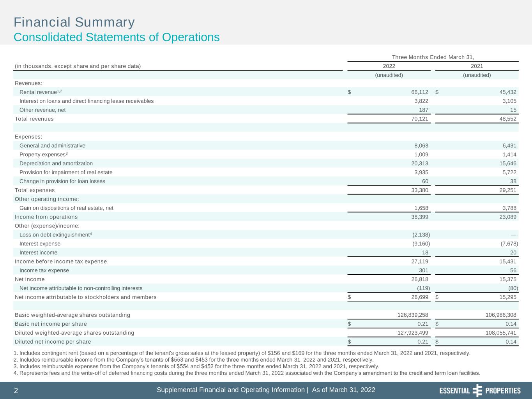This screenshot has width=532, height=399.
Task: Select 'Consolidated Statements of Operations' subtitle
Action: click(117, 37)
